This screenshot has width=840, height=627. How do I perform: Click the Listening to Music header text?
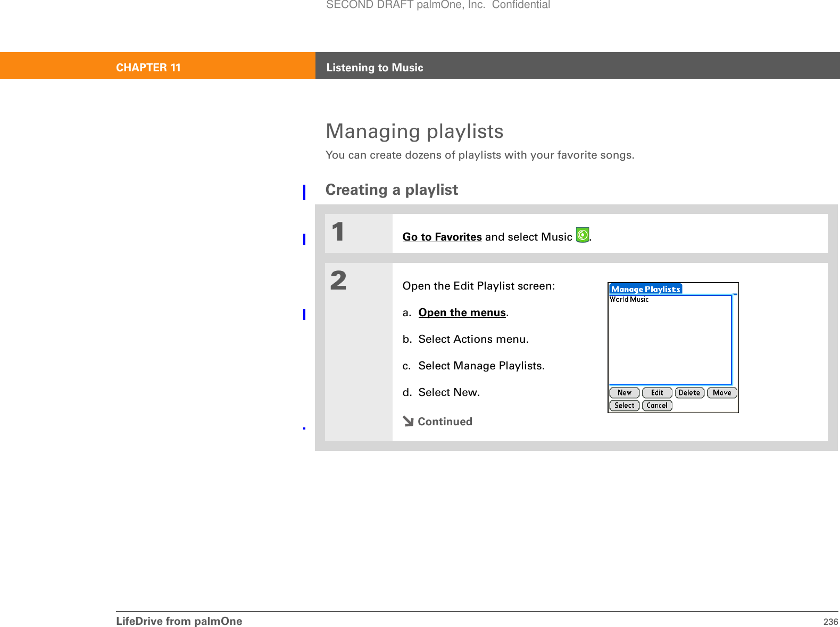coord(375,68)
